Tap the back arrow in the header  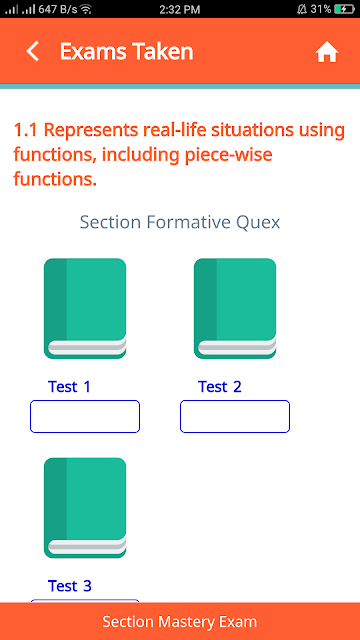[x=33, y=52]
